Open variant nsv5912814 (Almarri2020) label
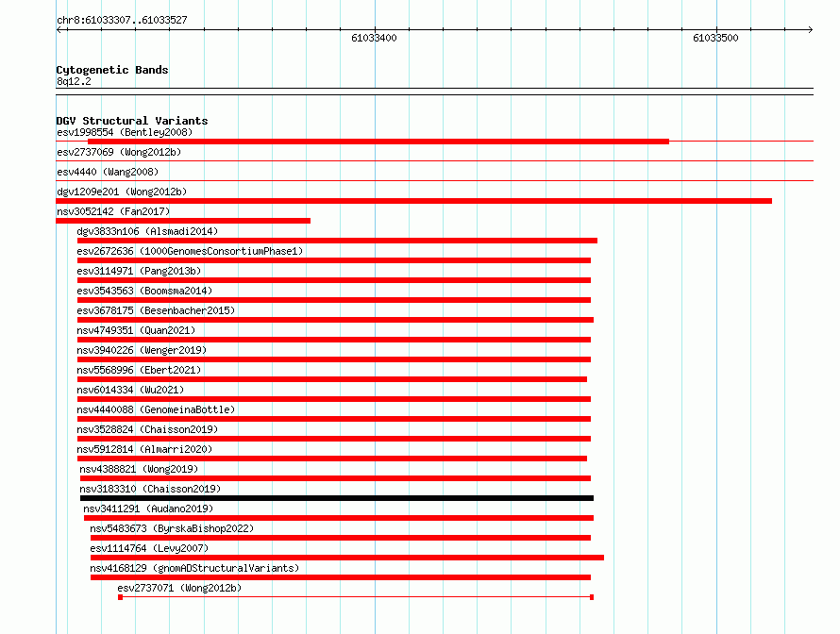 click(x=144, y=449)
